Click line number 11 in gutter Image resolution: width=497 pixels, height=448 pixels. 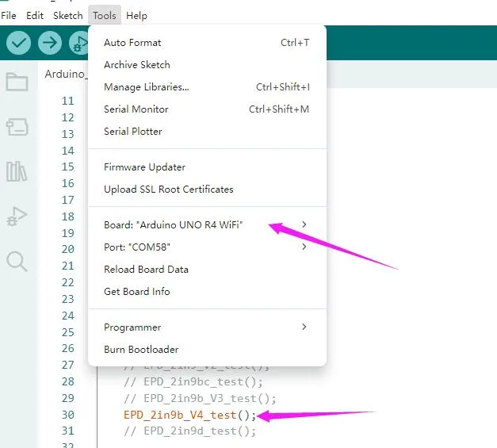point(68,101)
